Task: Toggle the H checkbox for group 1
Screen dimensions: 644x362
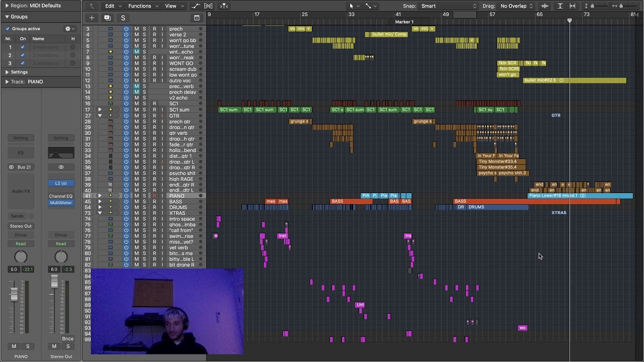Action: (x=73, y=47)
